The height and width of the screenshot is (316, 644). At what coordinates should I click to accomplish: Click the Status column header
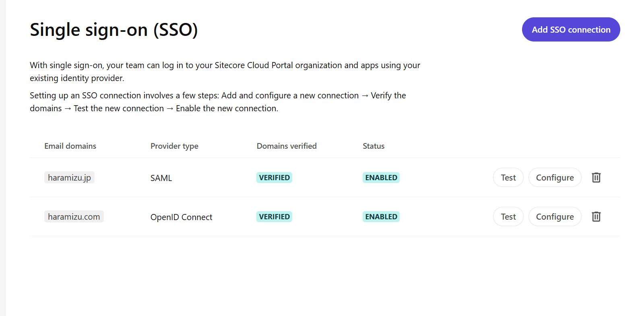(373, 146)
